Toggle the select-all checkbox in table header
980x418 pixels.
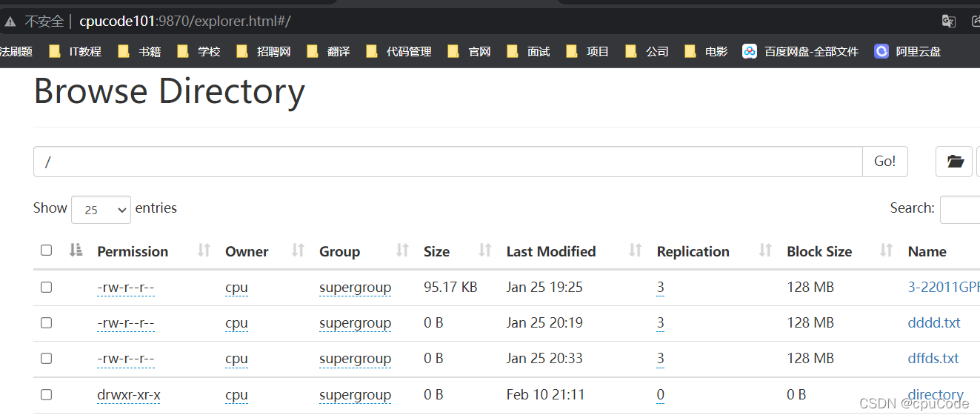point(46,251)
